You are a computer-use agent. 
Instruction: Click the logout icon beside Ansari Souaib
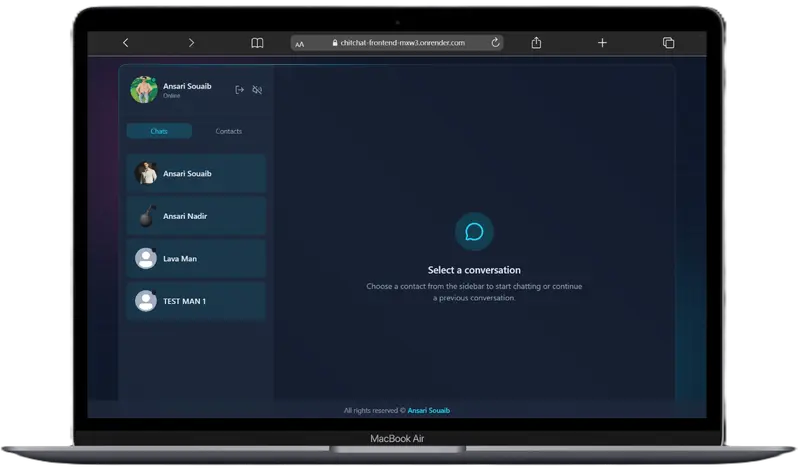click(x=239, y=90)
